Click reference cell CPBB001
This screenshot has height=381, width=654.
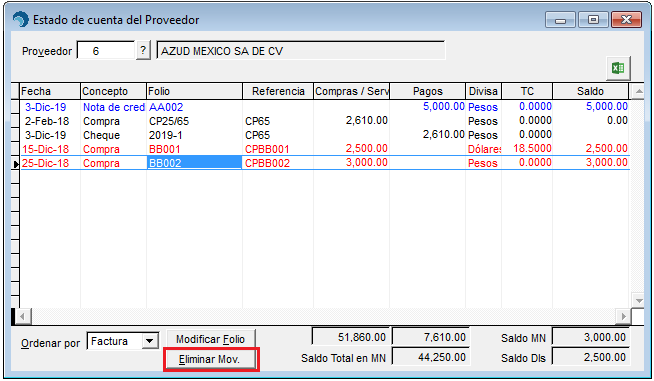278,149
